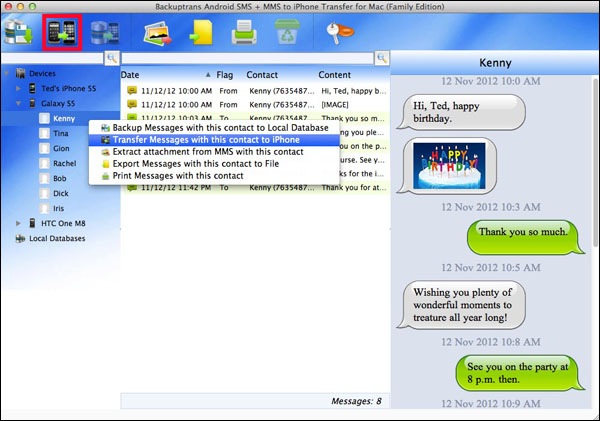The height and width of the screenshot is (421, 600).
Task: Sort by the Content column header
Action: point(334,75)
